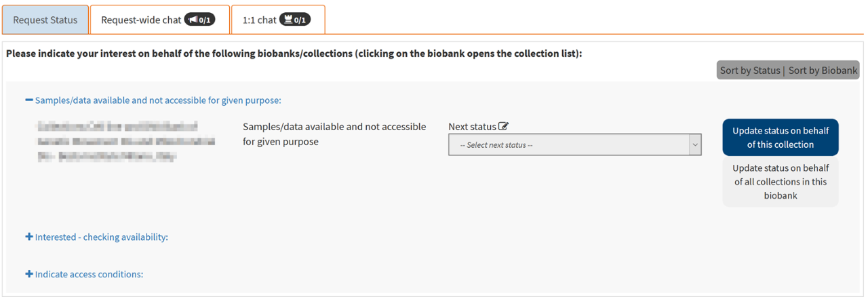Update status for all collections in this biobank
This screenshot has width=868, height=297.
point(781,182)
